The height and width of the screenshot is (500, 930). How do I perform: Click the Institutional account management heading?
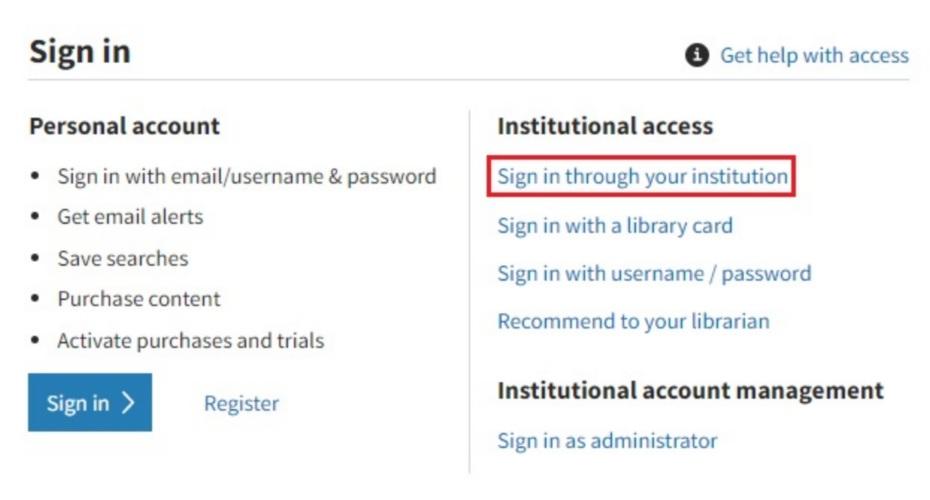click(x=690, y=391)
